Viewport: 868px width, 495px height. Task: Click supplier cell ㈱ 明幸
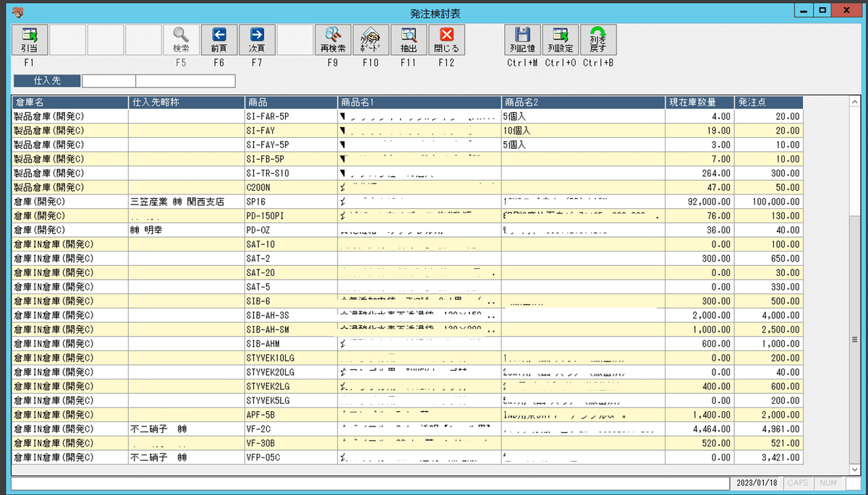[187, 230]
